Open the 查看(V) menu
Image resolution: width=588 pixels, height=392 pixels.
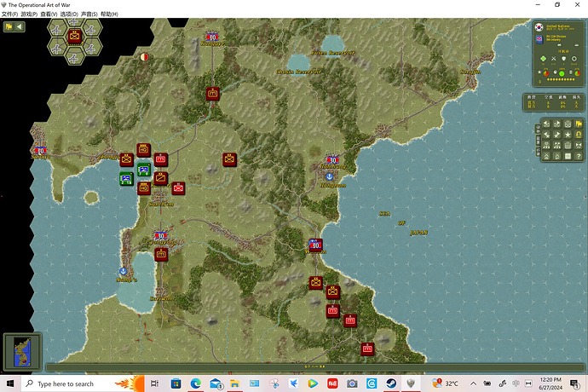pos(49,14)
